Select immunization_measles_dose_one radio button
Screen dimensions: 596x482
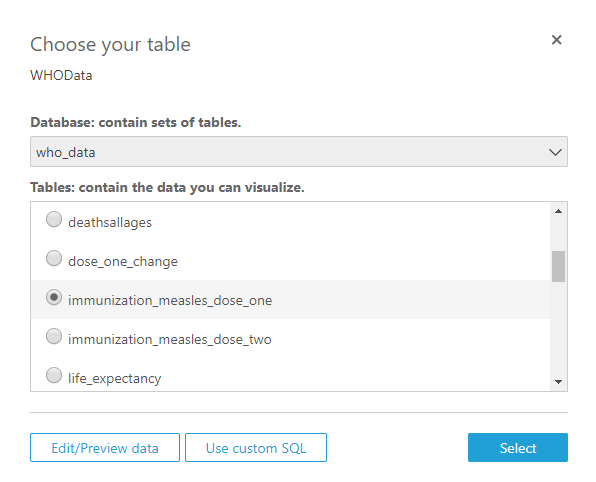coord(54,297)
